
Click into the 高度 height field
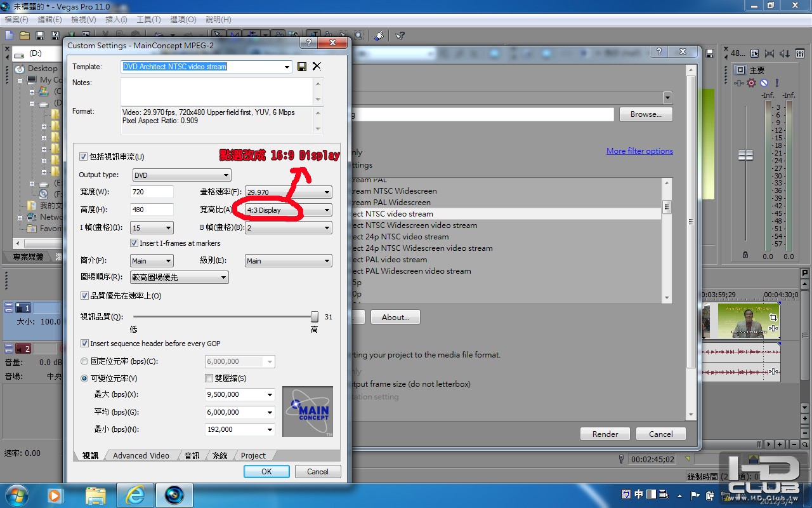click(x=152, y=210)
